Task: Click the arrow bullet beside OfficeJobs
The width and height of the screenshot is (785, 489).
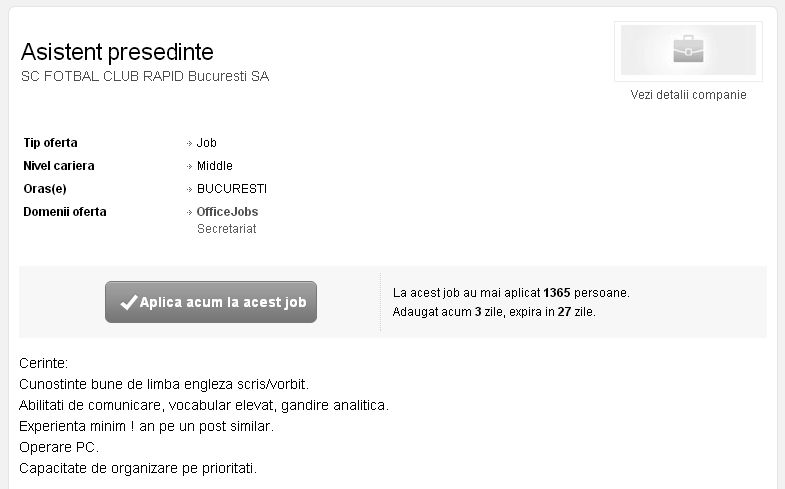Action: pos(189,212)
